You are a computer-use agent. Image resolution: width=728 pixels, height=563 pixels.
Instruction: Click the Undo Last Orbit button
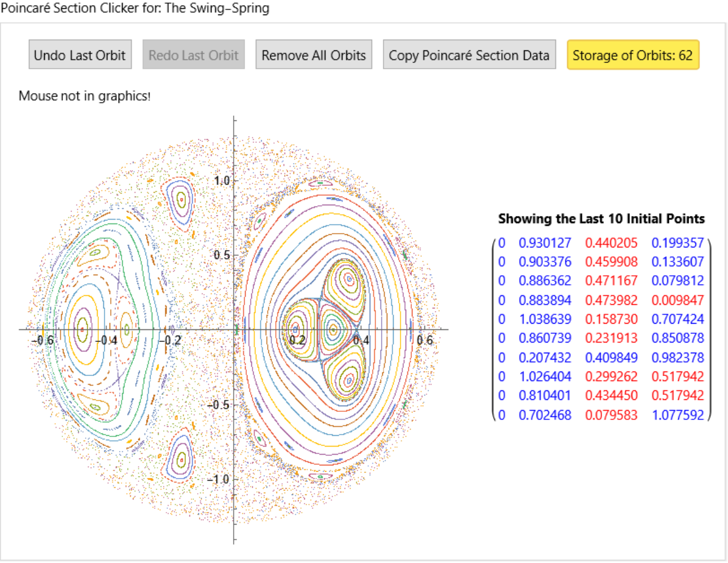tap(80, 55)
